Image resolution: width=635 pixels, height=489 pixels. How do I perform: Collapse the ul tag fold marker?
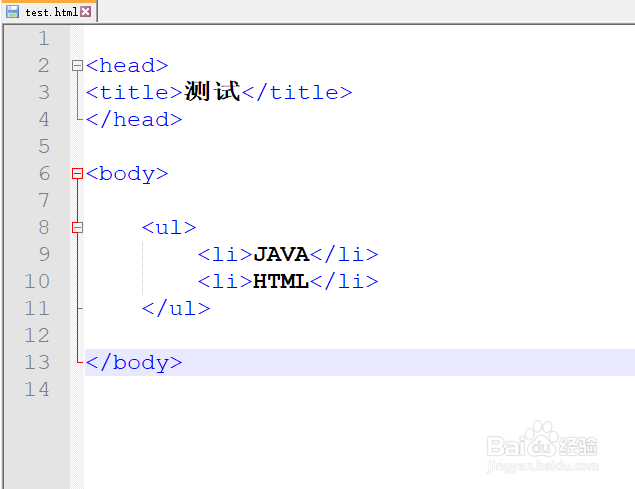pyautogui.click(x=77, y=228)
